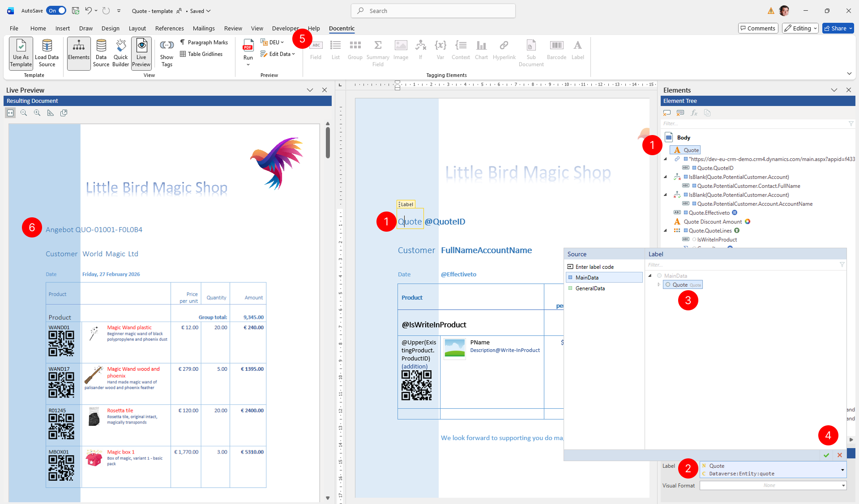859x504 pixels.
Task: Switch to the Insert ribbon tab
Action: click(x=63, y=28)
